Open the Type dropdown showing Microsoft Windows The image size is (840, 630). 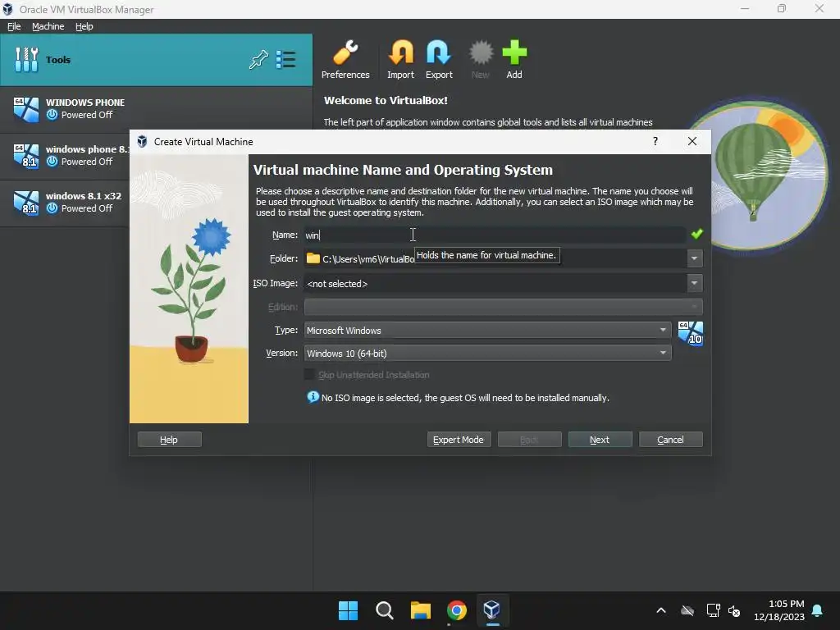(487, 331)
